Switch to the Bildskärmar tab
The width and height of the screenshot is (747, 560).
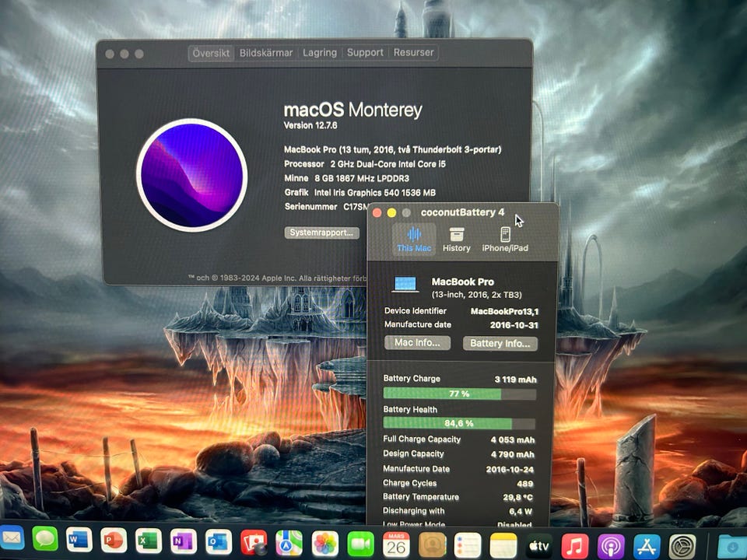266,53
